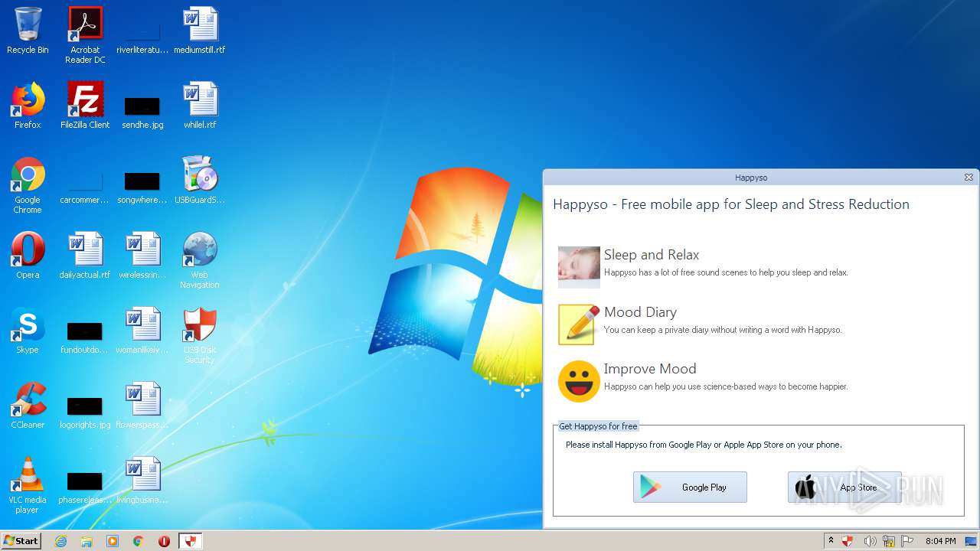Click the Mood Diary pencil icon
The width and height of the screenshot is (980, 551).
click(579, 324)
